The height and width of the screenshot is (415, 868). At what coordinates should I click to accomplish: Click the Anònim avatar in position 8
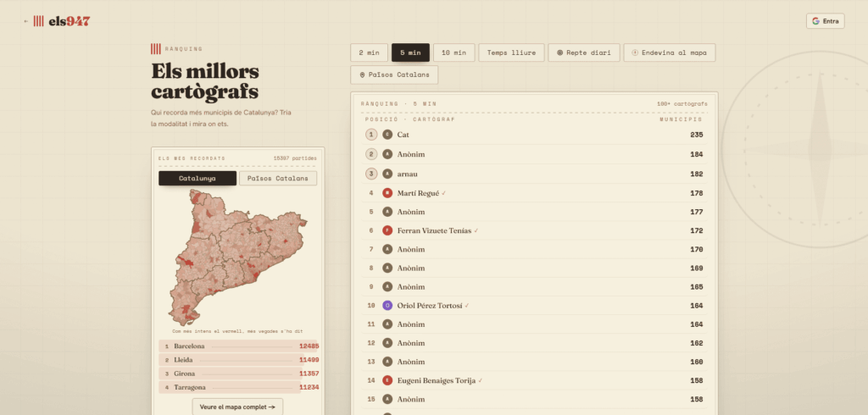pos(387,268)
